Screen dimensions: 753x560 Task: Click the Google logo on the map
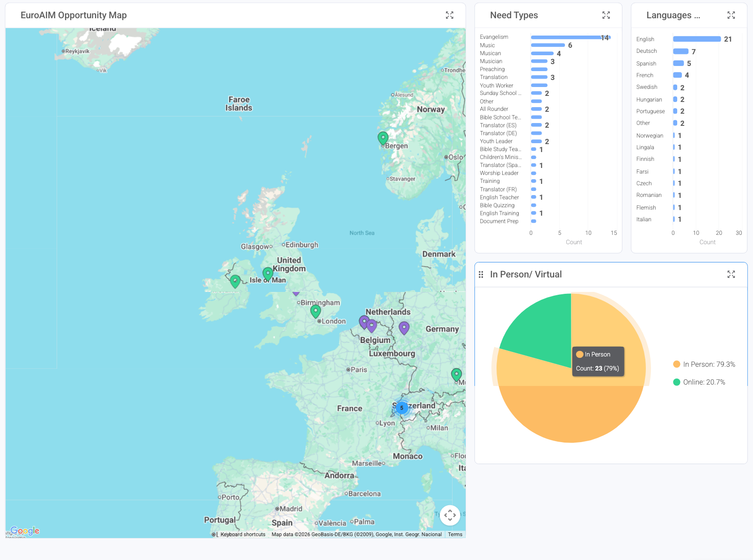(25, 531)
